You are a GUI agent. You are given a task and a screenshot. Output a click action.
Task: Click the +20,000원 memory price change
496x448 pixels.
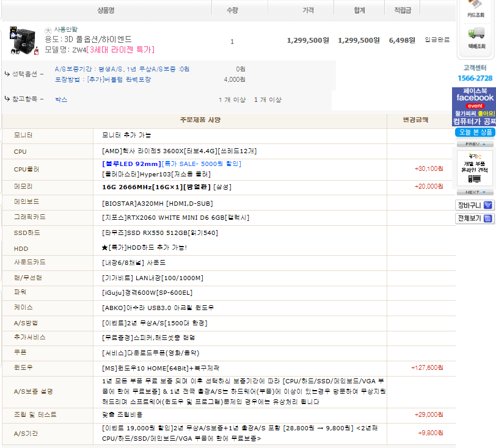tap(429, 186)
